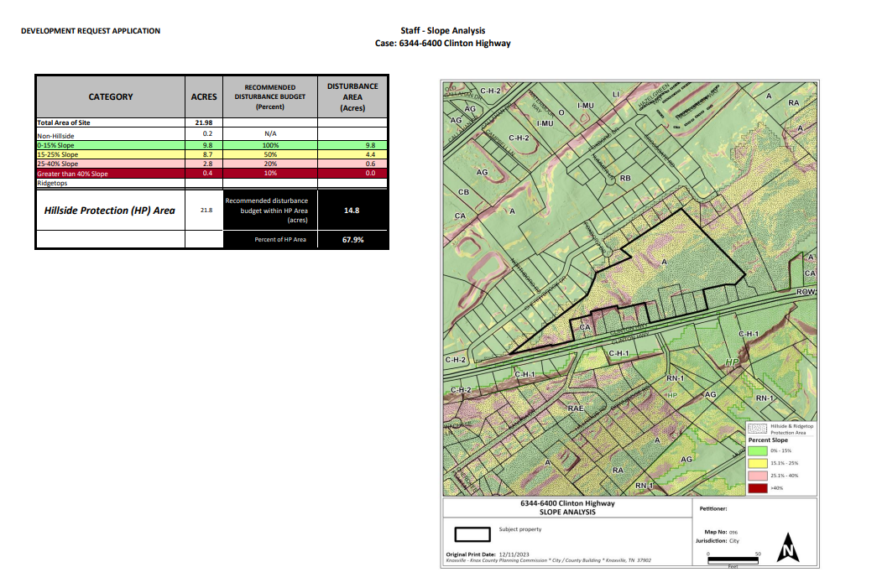Click the Hillside Protection (HP) Area label
The image size is (882, 588).
pyautogui.click(x=110, y=211)
